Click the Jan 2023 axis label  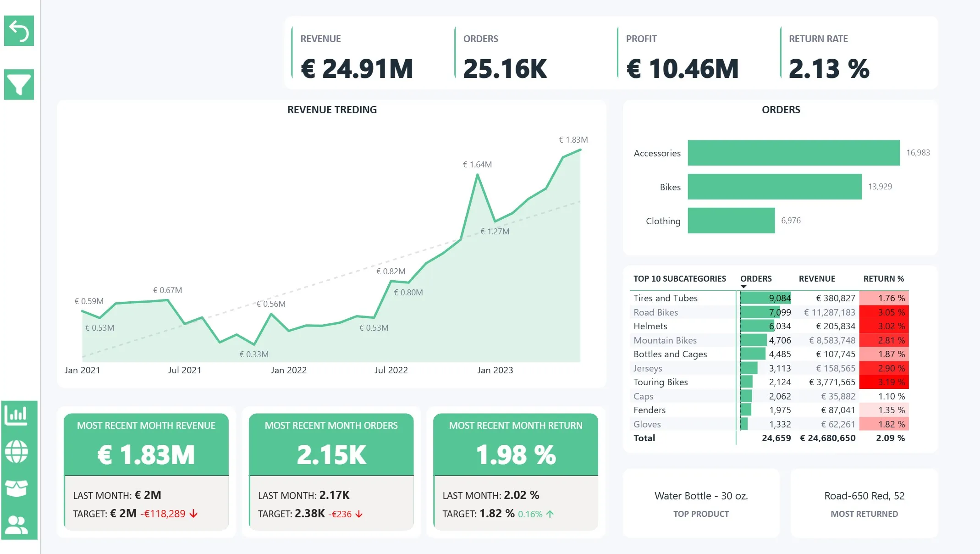(495, 370)
